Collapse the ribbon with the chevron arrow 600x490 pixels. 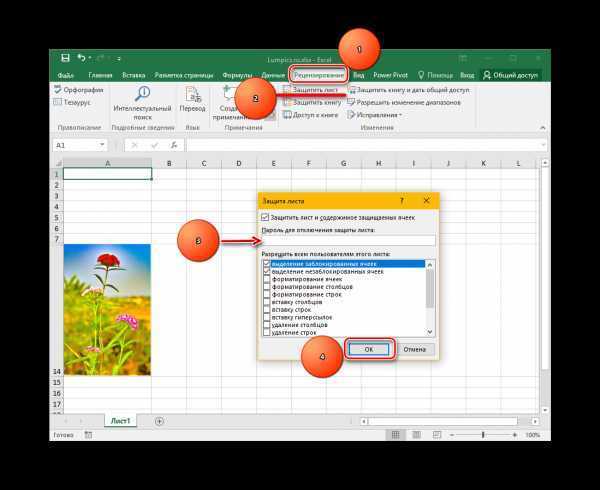tap(543, 128)
